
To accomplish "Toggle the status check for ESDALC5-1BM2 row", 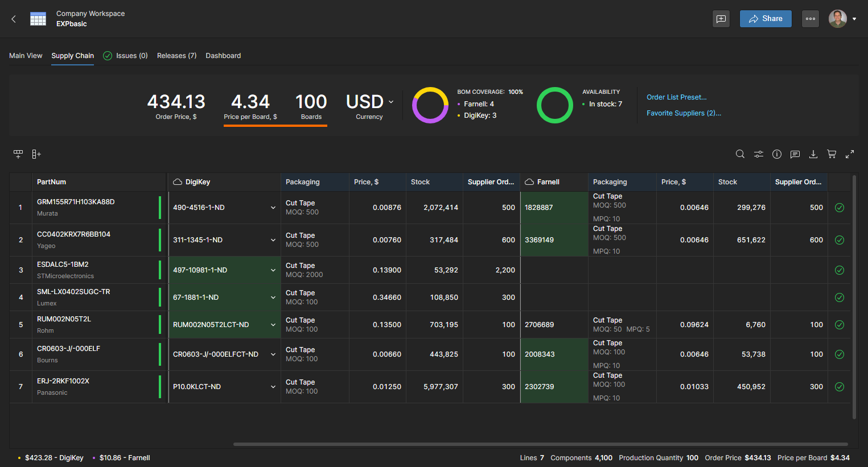I will pyautogui.click(x=840, y=270).
